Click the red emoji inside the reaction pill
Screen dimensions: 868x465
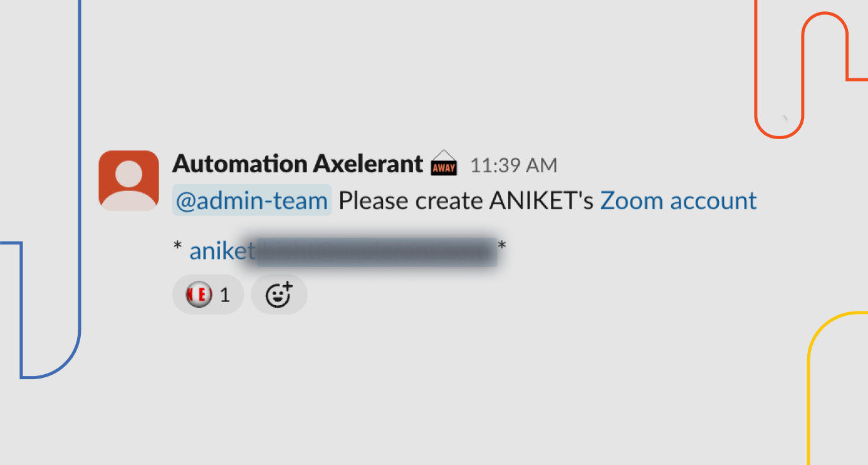pyautogui.click(x=198, y=294)
